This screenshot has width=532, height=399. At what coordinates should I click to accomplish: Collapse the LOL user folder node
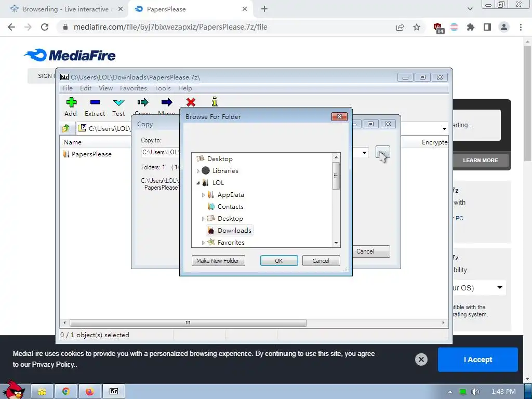198,183
